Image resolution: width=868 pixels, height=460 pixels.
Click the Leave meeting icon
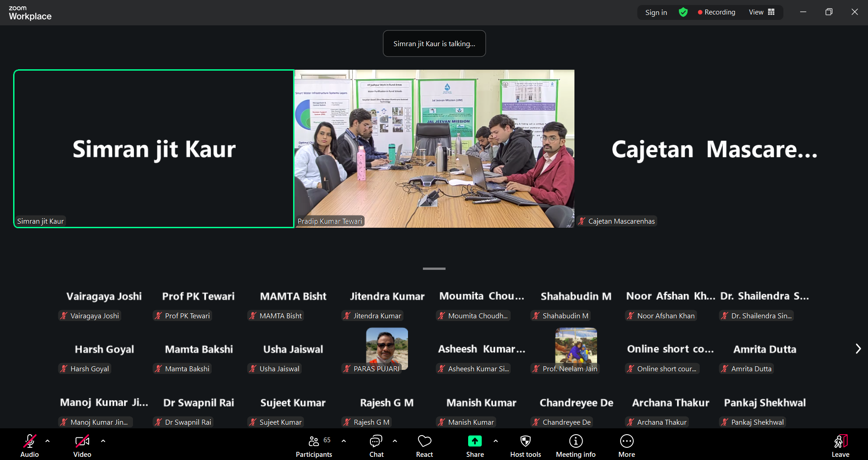tap(840, 441)
